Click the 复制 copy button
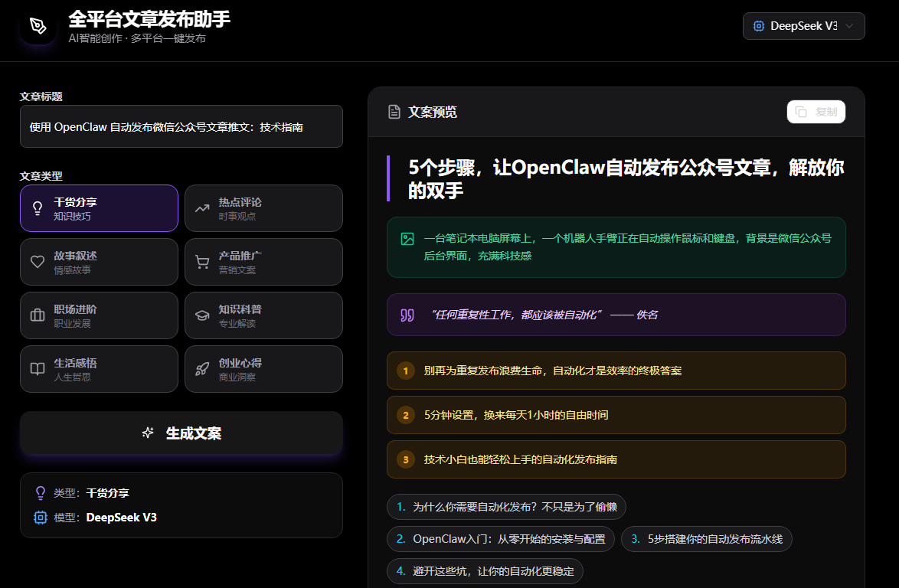Image resolution: width=899 pixels, height=588 pixels. 816,111
